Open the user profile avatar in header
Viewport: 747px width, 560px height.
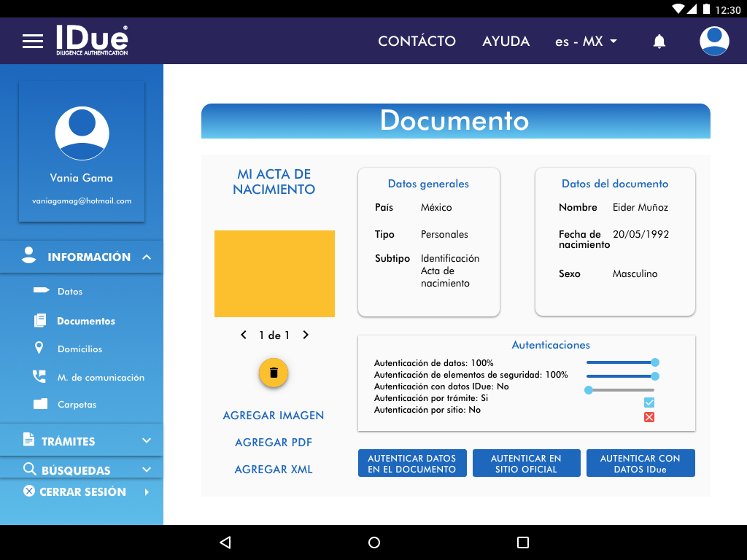pos(714,41)
